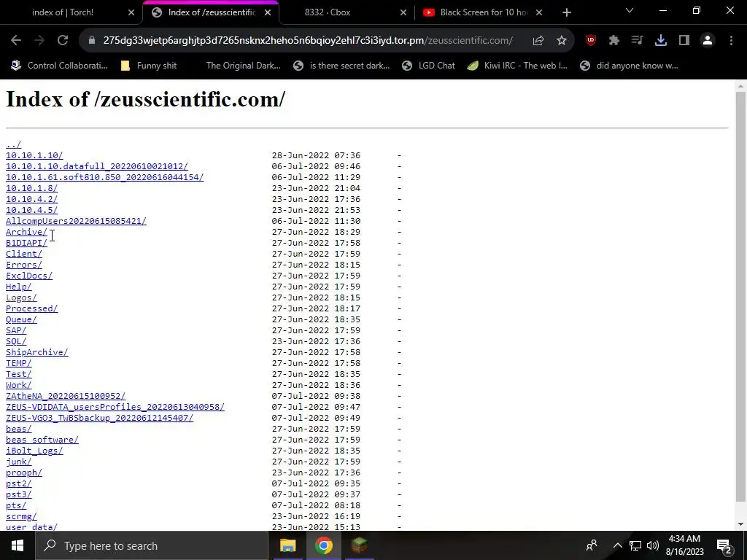This screenshot has width=747, height=560.
Task: Open the 'ShipArchive/' directory link
Action: pos(36,352)
